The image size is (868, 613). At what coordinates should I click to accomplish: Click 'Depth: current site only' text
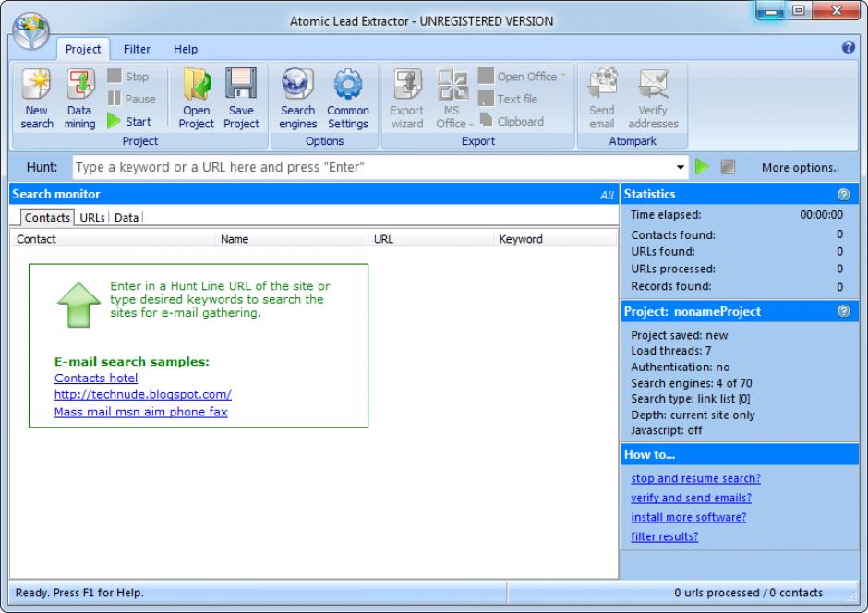coord(693,415)
